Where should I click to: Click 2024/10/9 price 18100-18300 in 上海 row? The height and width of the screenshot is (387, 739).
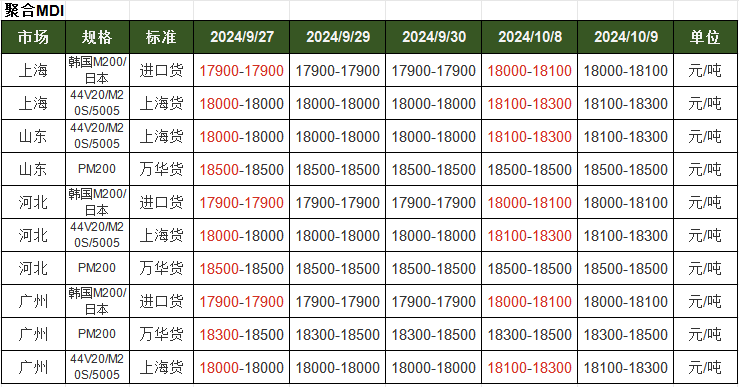626,104
